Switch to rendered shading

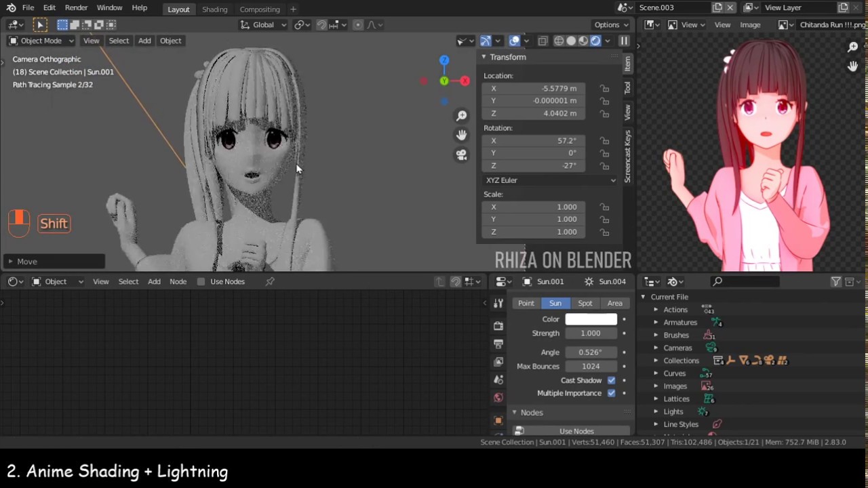[595, 41]
